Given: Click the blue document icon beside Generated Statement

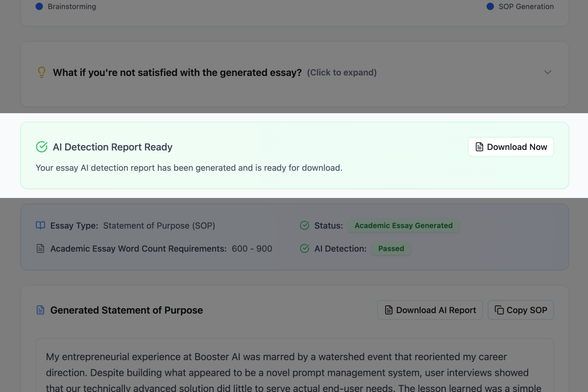Looking at the screenshot, I should click(40, 310).
